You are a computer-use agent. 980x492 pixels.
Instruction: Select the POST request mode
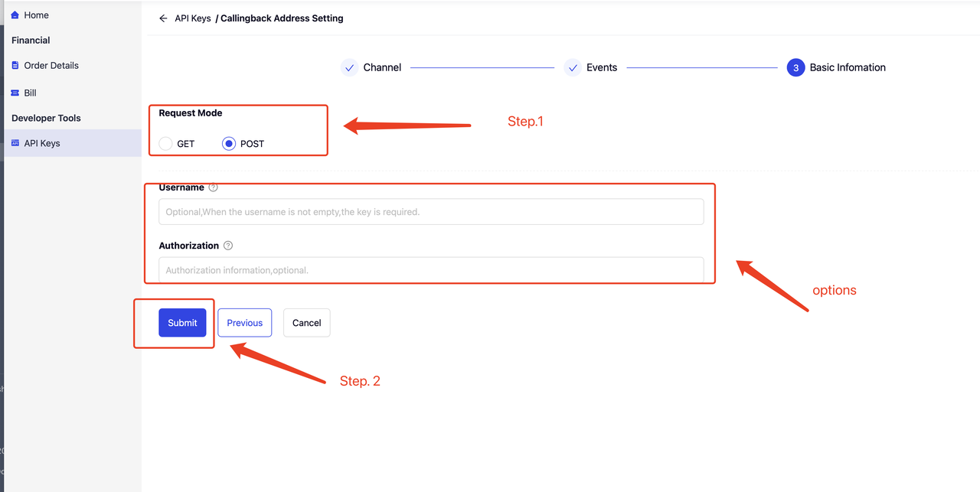229,144
